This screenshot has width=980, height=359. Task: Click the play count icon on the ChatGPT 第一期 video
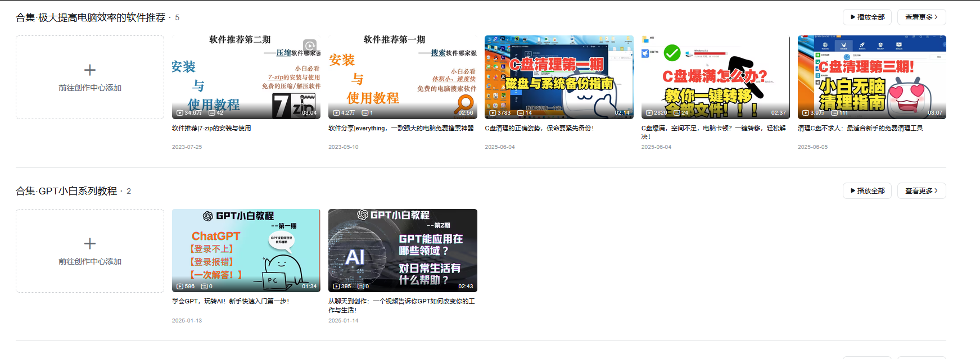[180, 287]
